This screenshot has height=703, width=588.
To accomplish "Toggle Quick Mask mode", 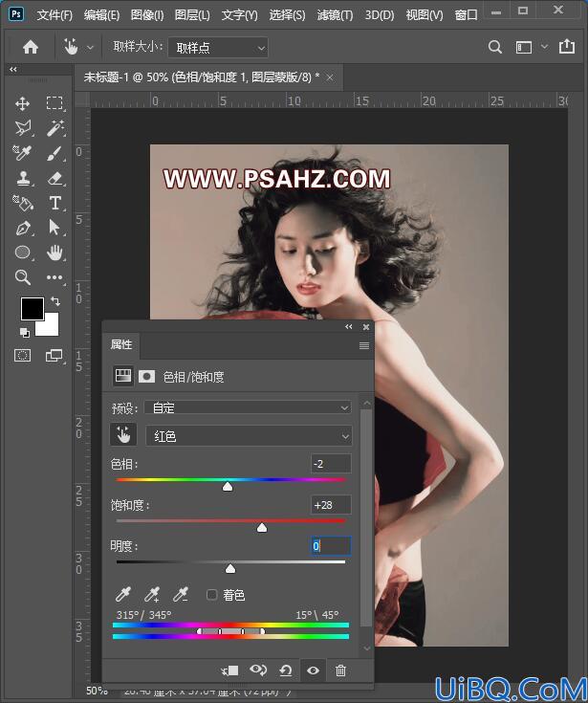I will pos(22,356).
